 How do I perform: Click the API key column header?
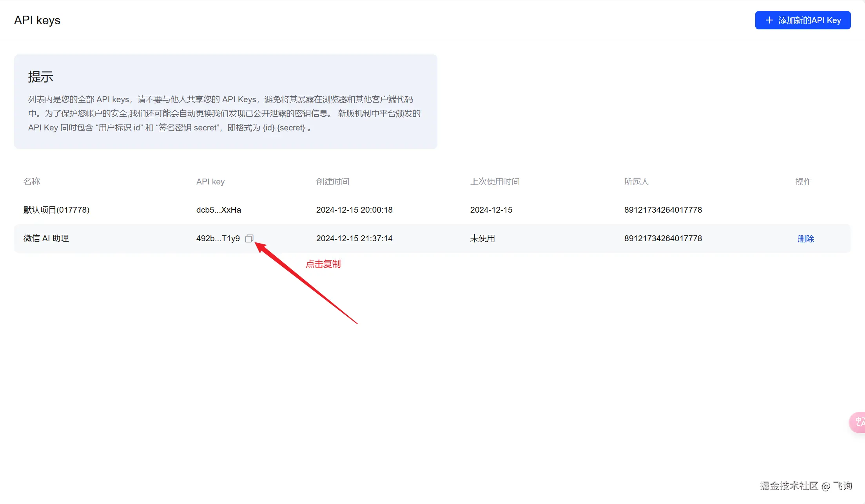[x=210, y=182]
